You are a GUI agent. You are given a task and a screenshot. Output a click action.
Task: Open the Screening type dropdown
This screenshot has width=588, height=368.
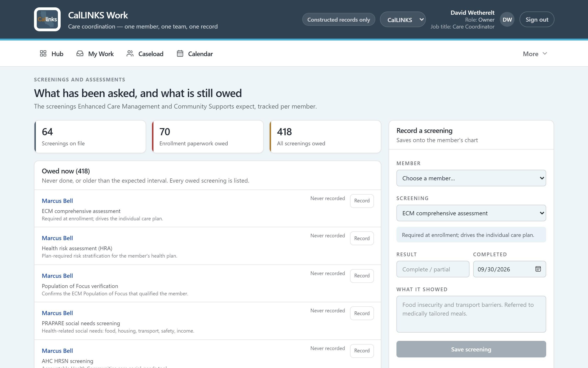[471, 213]
